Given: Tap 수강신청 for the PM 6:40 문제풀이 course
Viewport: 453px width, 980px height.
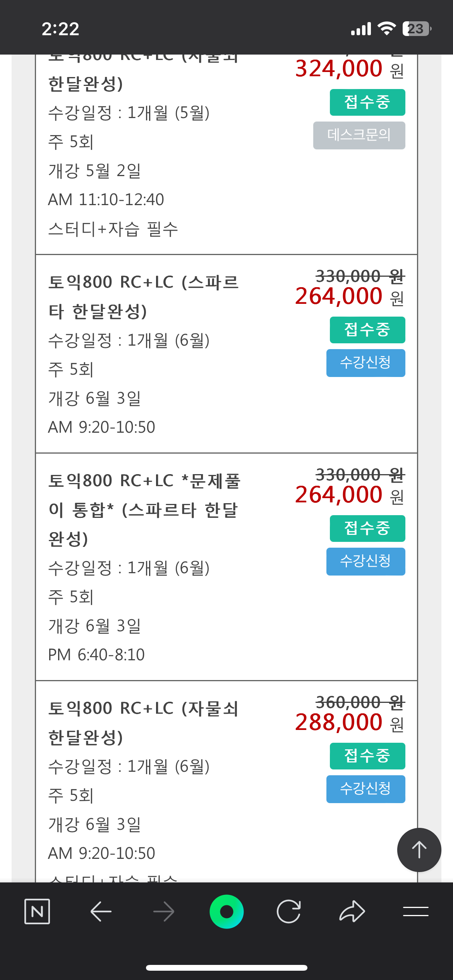Looking at the screenshot, I should point(365,561).
